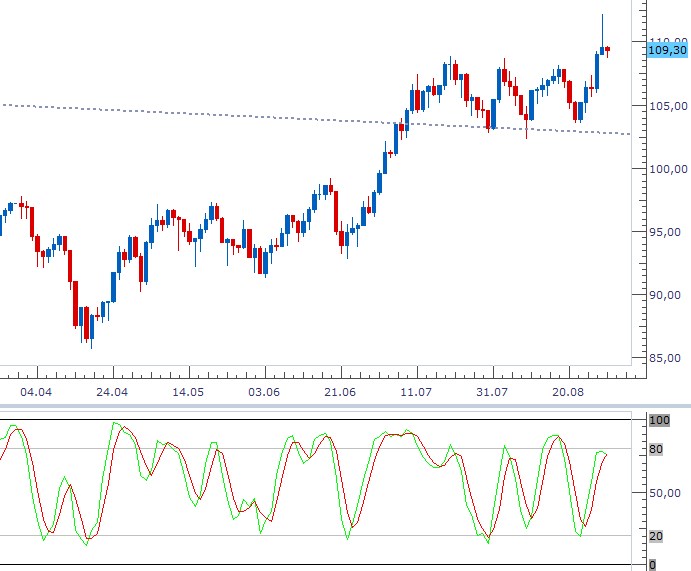Click the 04.04 date on the time axis
The image size is (691, 571).
35,392
